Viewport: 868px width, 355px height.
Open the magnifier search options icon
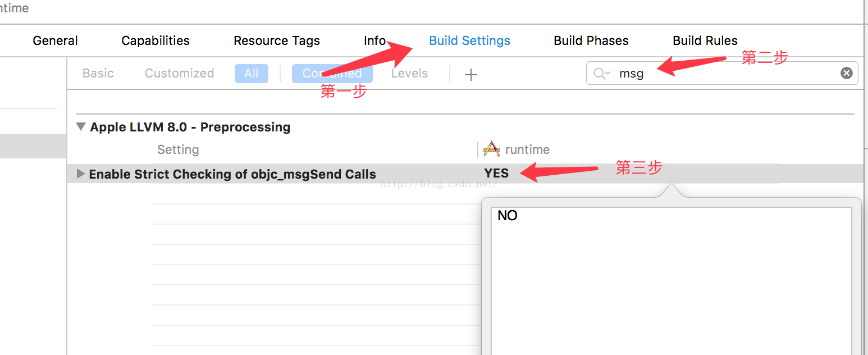[602, 74]
